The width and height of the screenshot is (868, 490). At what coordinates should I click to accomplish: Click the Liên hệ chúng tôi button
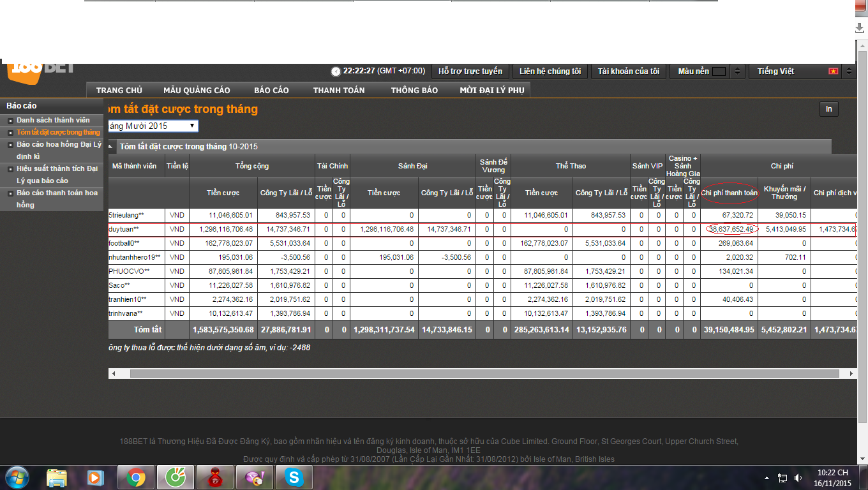[x=550, y=71]
